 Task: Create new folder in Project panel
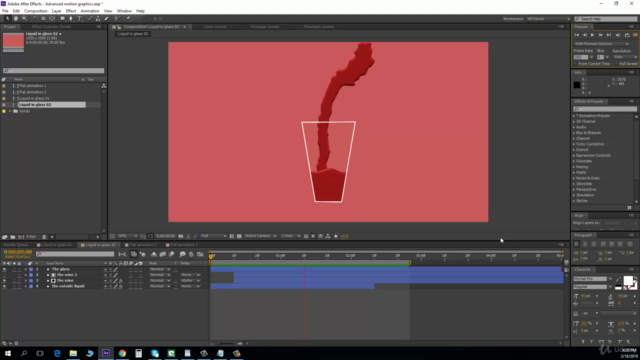pos(13,237)
